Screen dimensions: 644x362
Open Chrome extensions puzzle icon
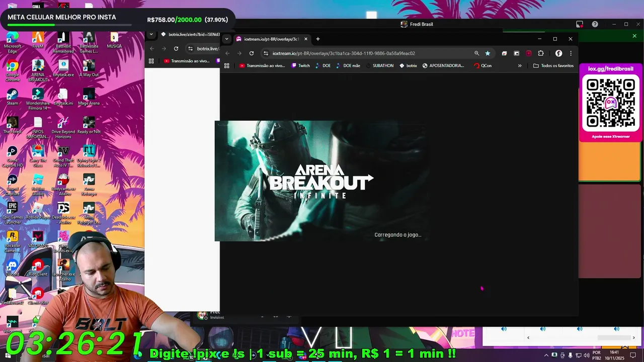541,53
